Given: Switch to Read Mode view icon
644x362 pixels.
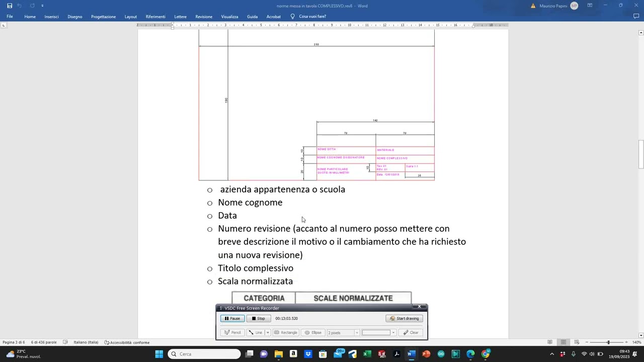Looking at the screenshot, I should pos(550,342).
